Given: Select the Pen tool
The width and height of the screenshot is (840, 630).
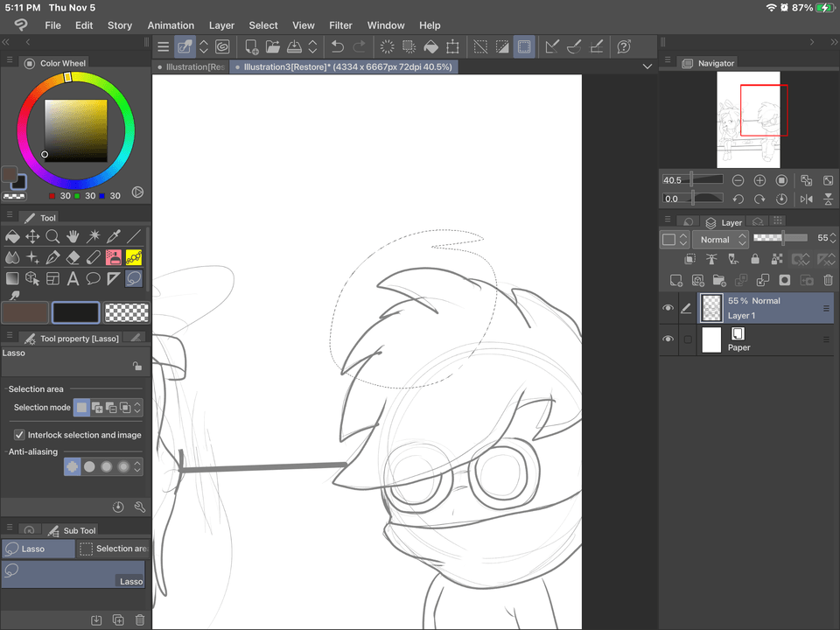Looking at the screenshot, I should 52,257.
